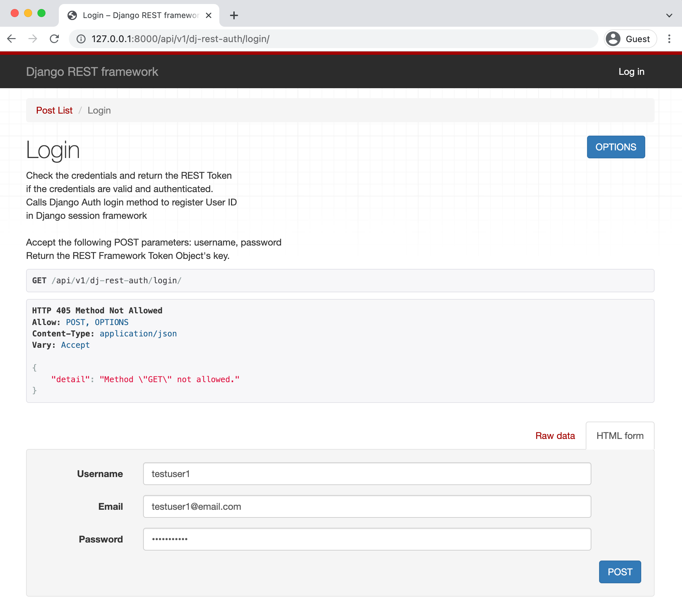Close the Login tab
The image size is (682, 616).
pos(209,15)
